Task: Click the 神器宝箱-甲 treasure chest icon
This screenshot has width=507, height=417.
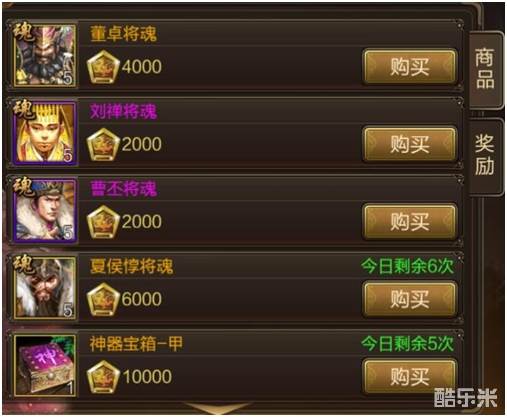Action: pyautogui.click(x=45, y=366)
